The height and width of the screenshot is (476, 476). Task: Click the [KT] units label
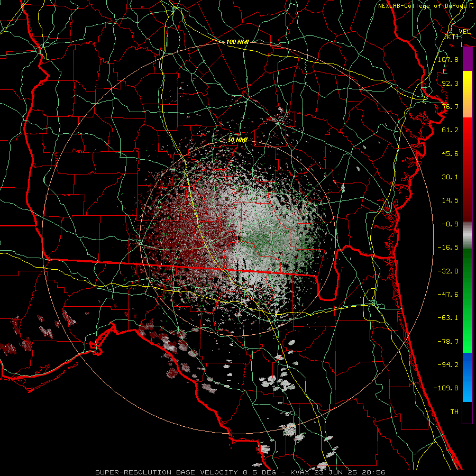pyautogui.click(x=452, y=36)
